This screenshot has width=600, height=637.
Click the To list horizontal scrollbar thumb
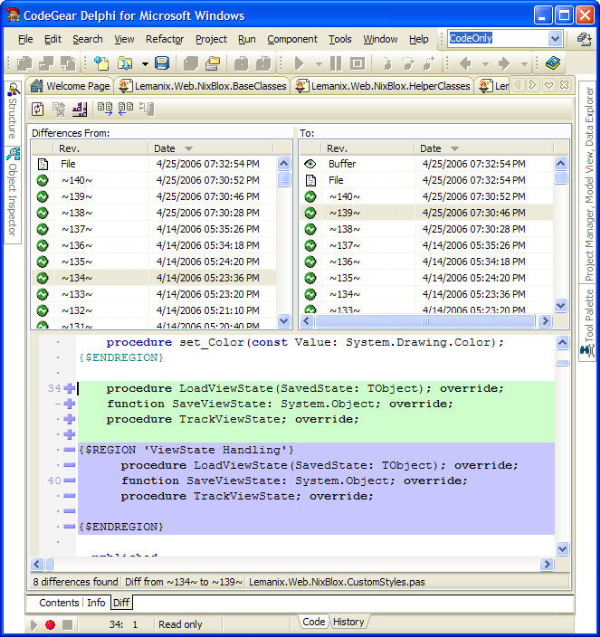pos(425,321)
